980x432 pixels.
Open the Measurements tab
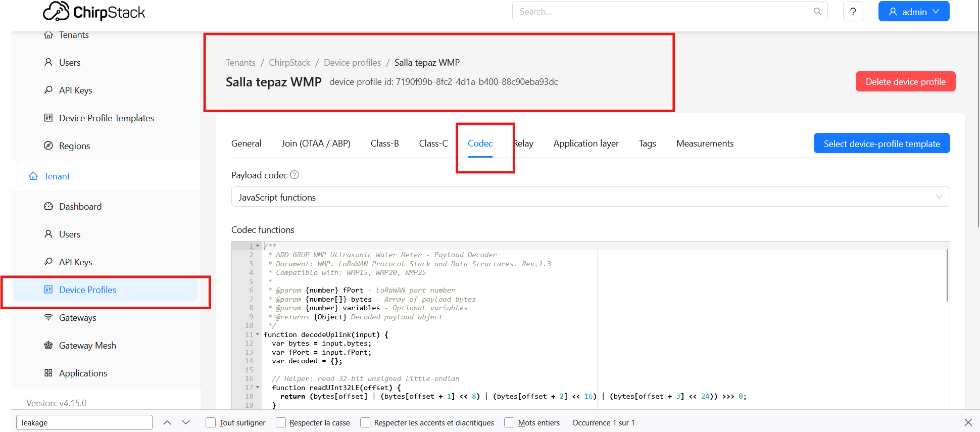(705, 143)
